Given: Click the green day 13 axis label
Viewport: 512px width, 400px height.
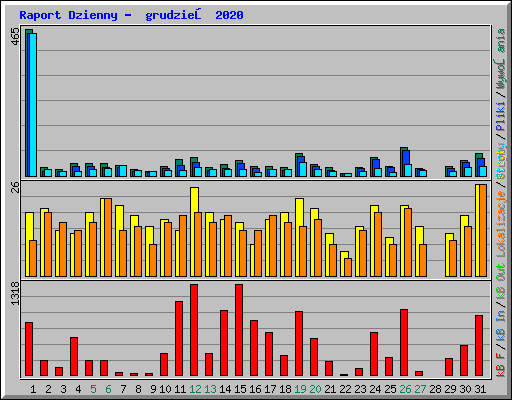Looking at the screenshot, I should point(210,389).
